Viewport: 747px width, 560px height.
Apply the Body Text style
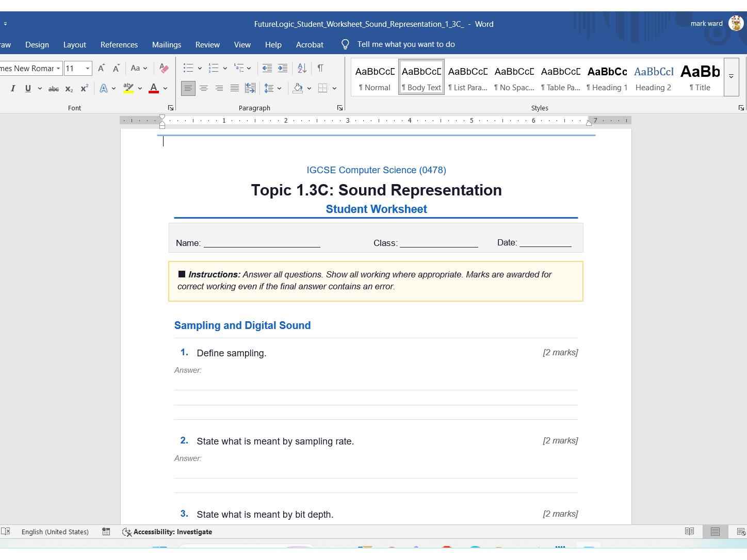pos(421,77)
